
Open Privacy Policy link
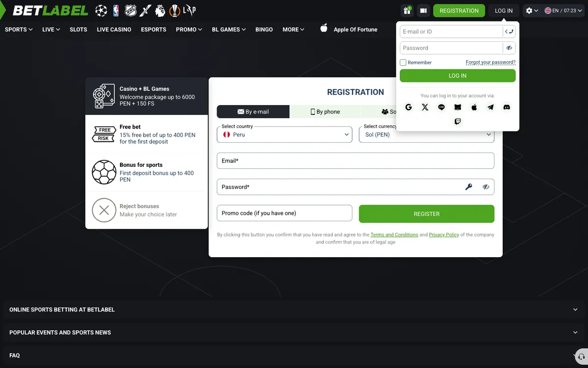coord(444,235)
